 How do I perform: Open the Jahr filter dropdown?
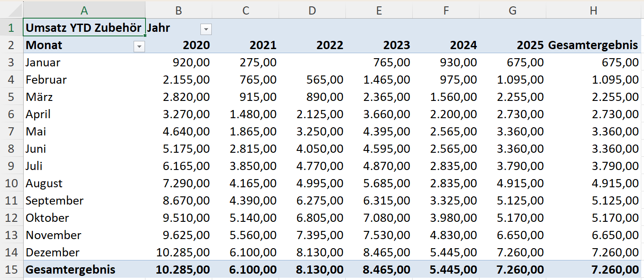point(206,29)
